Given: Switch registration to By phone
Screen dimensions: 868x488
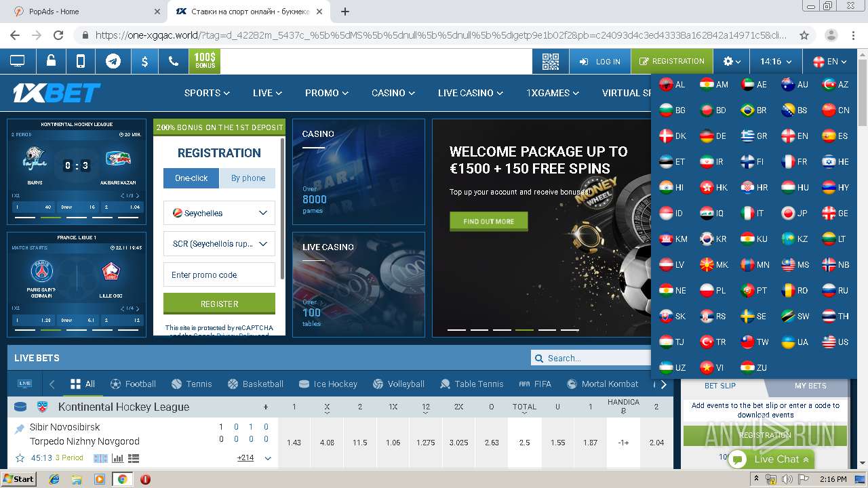Looking at the screenshot, I should point(248,178).
